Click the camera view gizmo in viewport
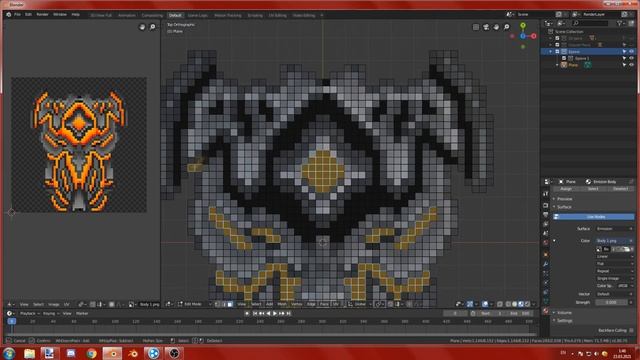This screenshot has width=640, height=360. (x=486, y=27)
